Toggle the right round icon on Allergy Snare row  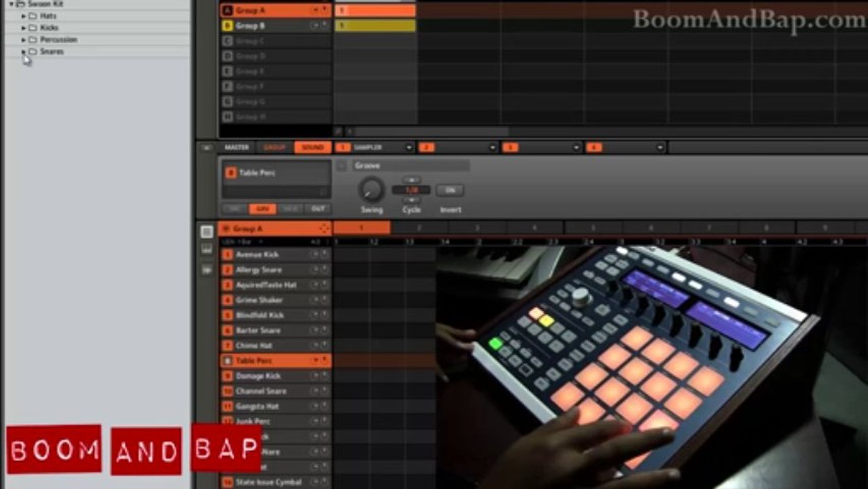[324, 270]
